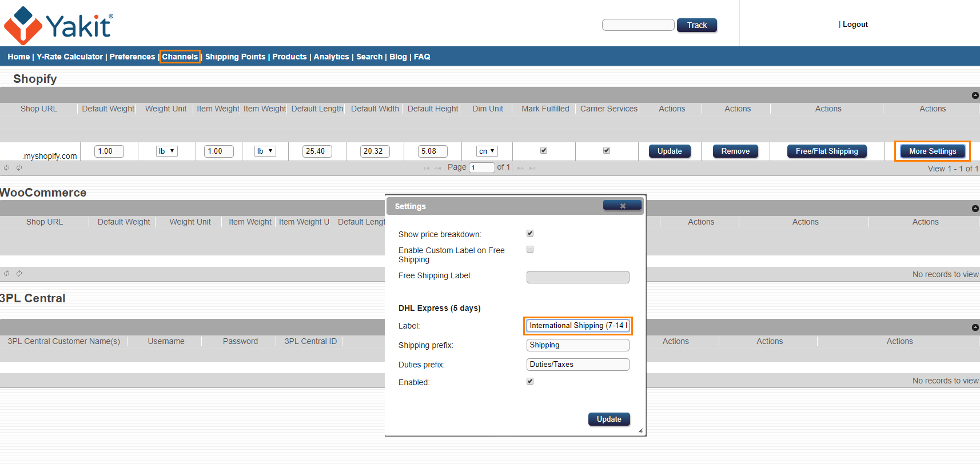
Task: Open Free/Flat Shipping settings
Action: click(x=827, y=151)
